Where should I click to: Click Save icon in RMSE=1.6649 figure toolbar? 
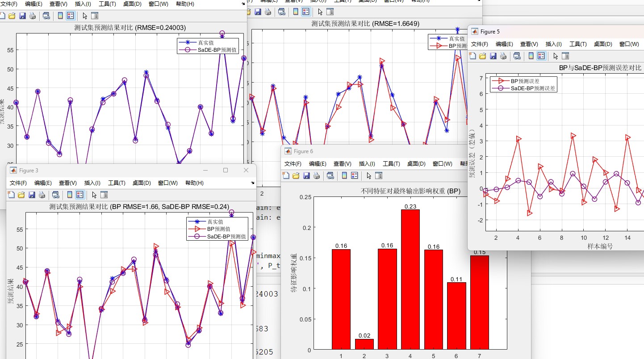click(x=258, y=12)
